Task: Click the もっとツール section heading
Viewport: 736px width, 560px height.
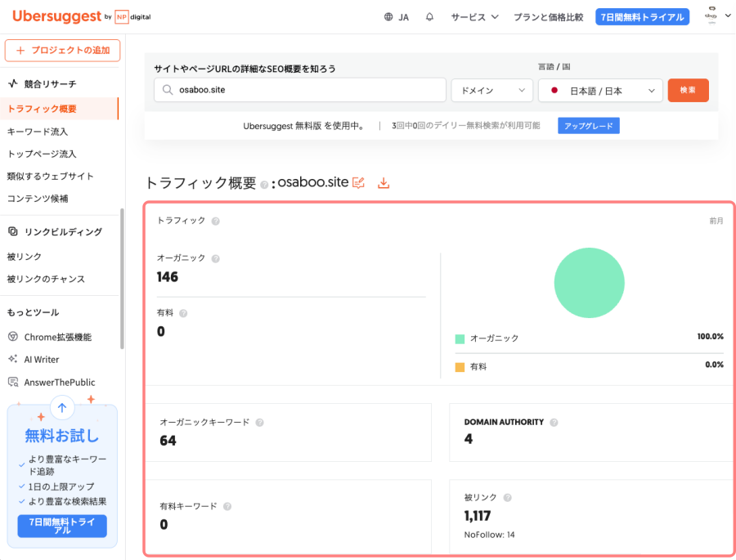Action: (x=33, y=312)
